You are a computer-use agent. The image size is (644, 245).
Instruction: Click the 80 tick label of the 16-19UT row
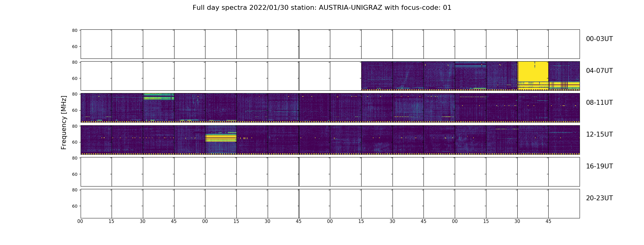(x=75, y=158)
